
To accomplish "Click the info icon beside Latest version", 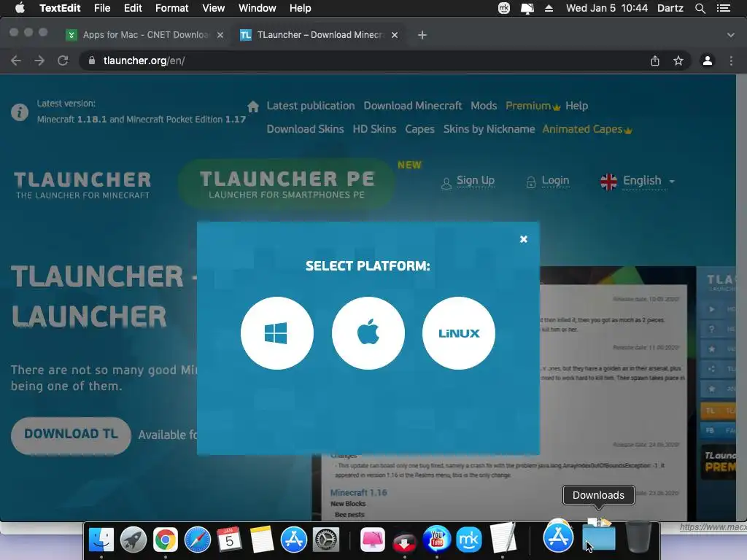I will pyautogui.click(x=20, y=112).
